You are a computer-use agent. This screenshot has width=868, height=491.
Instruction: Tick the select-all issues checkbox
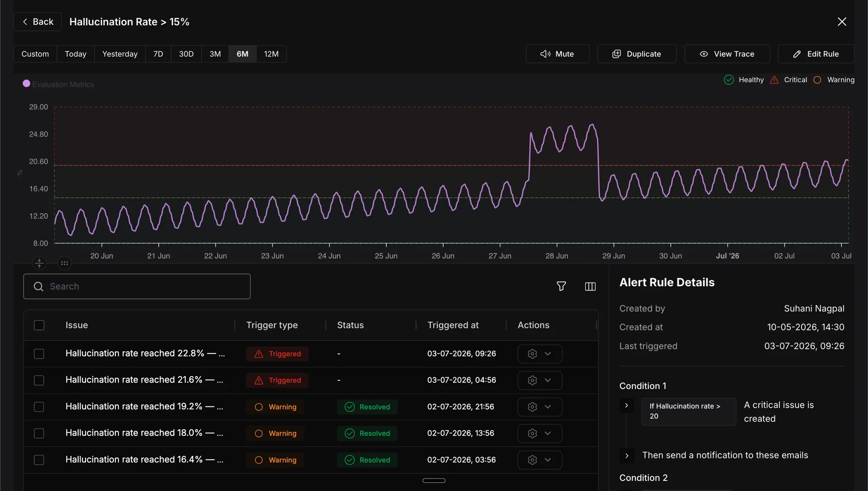pos(39,325)
